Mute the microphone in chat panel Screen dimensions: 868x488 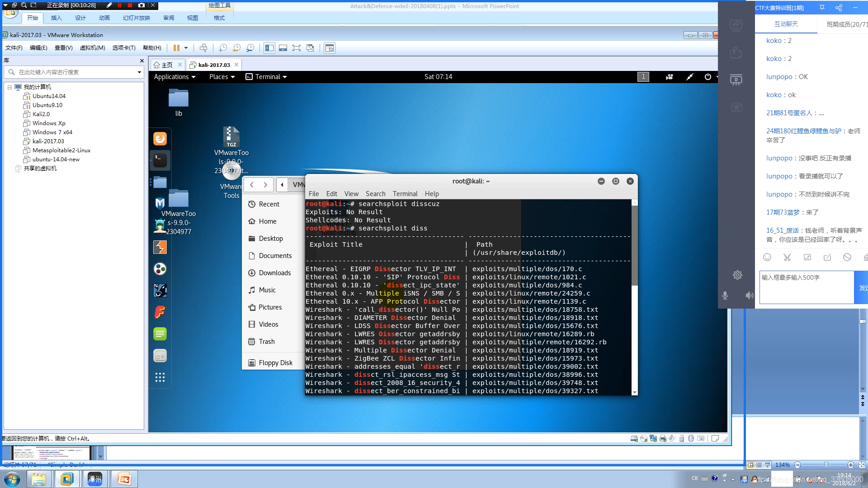(725, 296)
